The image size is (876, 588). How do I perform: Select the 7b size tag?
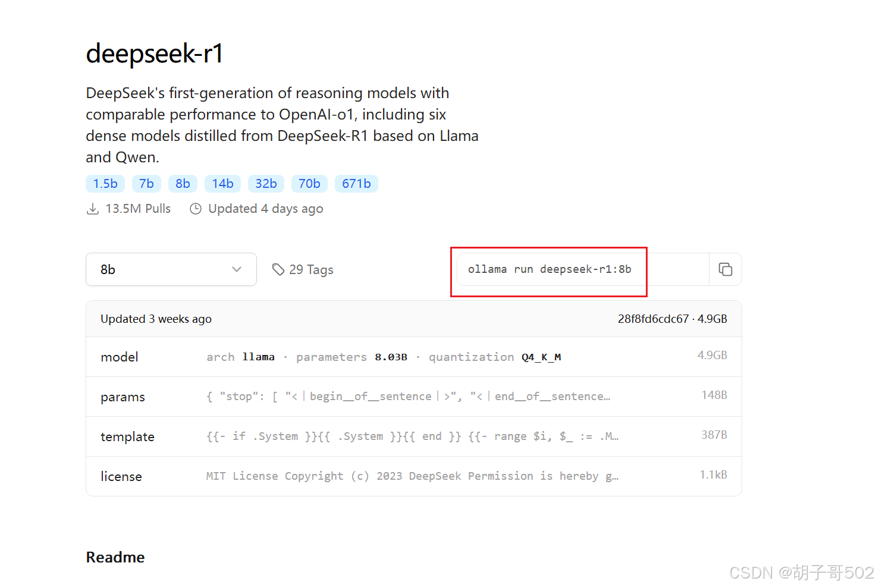[146, 184]
